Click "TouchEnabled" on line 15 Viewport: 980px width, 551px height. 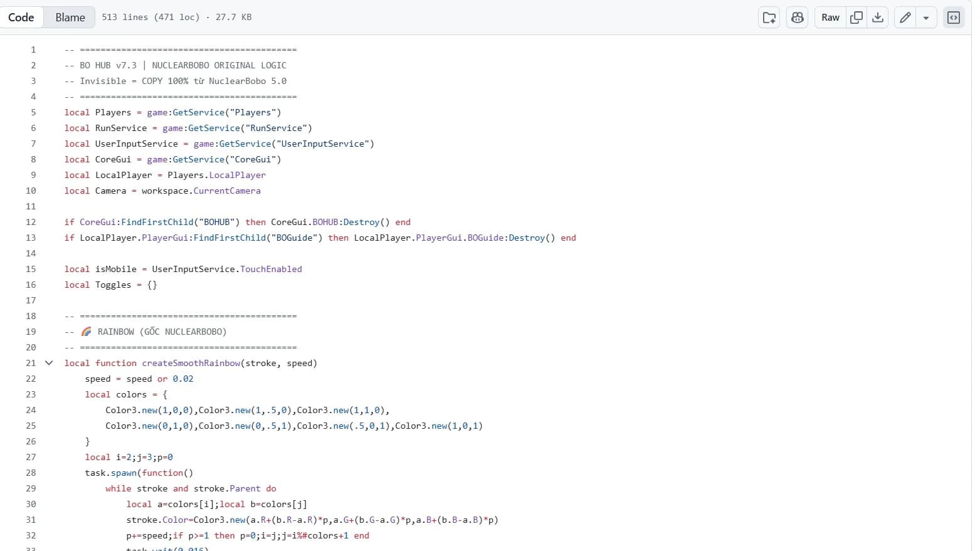point(271,269)
